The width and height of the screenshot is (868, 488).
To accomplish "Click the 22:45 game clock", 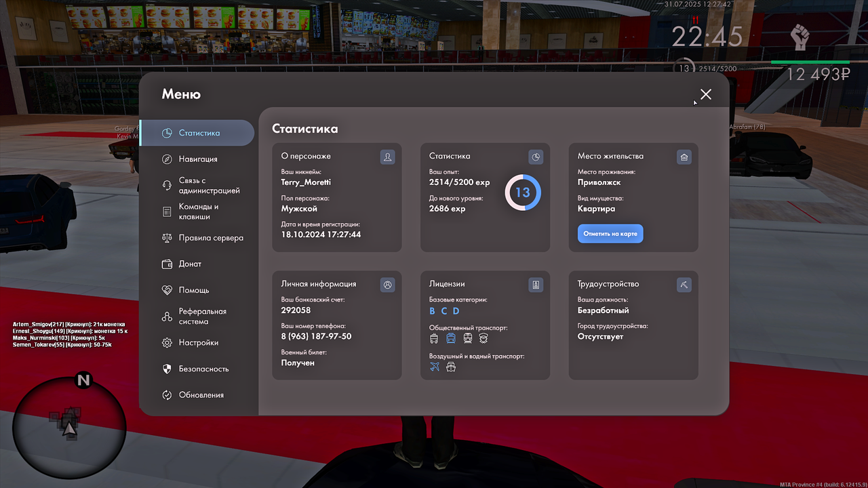I will coord(707,37).
